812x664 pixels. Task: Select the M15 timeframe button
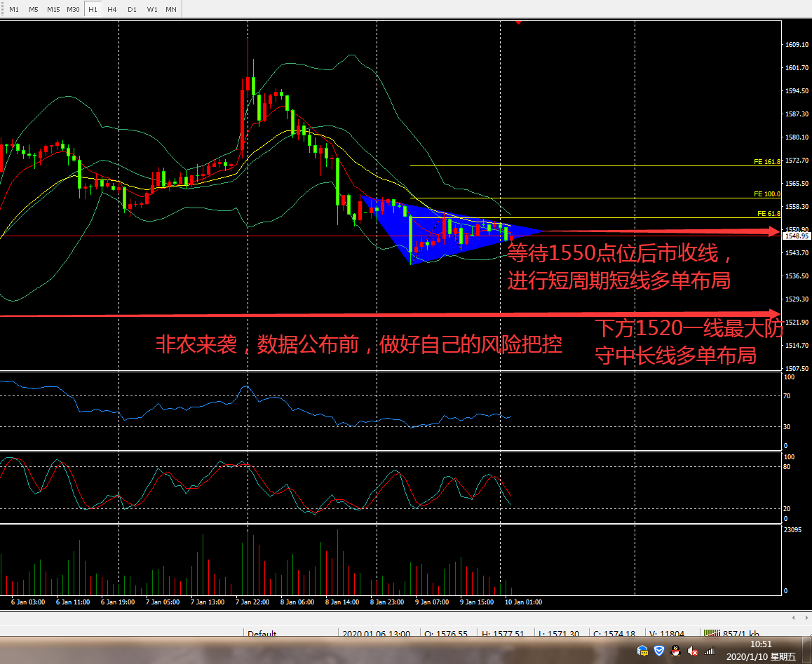click(53, 9)
